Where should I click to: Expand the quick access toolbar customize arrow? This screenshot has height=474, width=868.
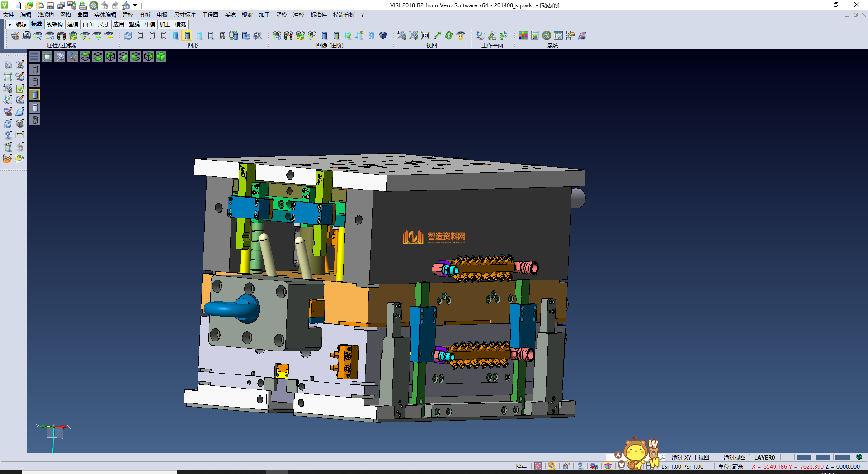coord(135,6)
